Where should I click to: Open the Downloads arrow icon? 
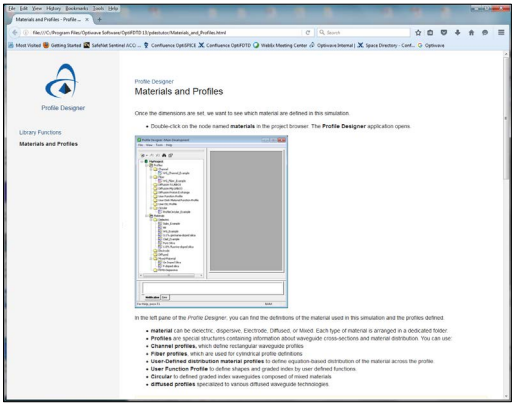coord(457,33)
